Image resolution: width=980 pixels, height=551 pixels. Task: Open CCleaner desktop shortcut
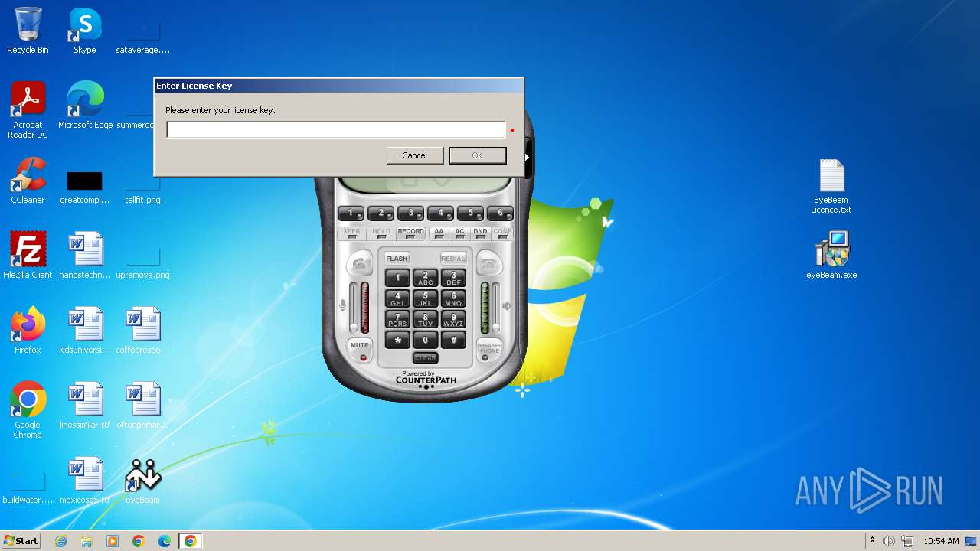tap(28, 181)
